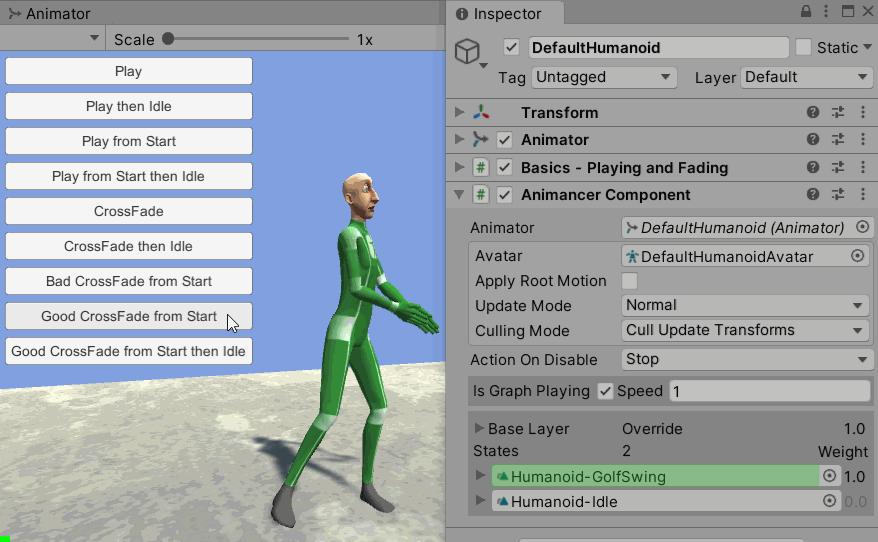
Task: Open object picker for Avatar field
Action: [857, 256]
